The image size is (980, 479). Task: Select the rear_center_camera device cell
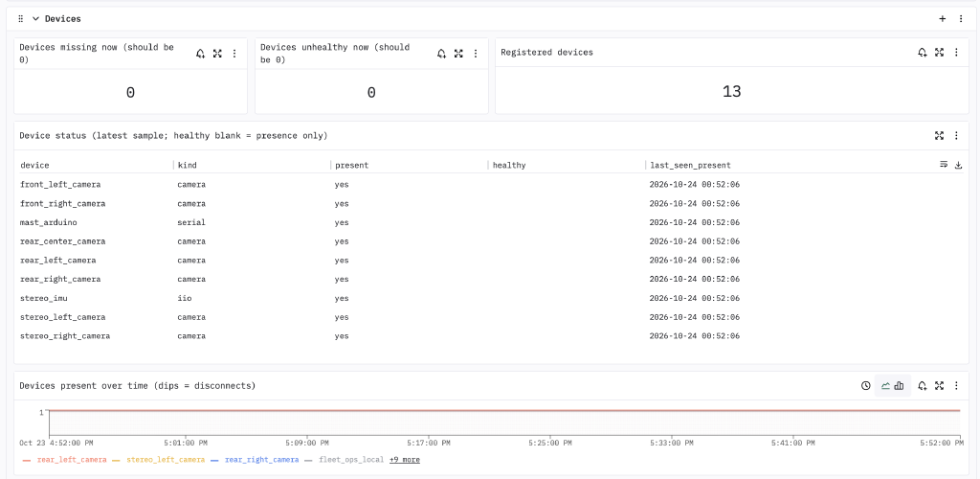pos(63,241)
